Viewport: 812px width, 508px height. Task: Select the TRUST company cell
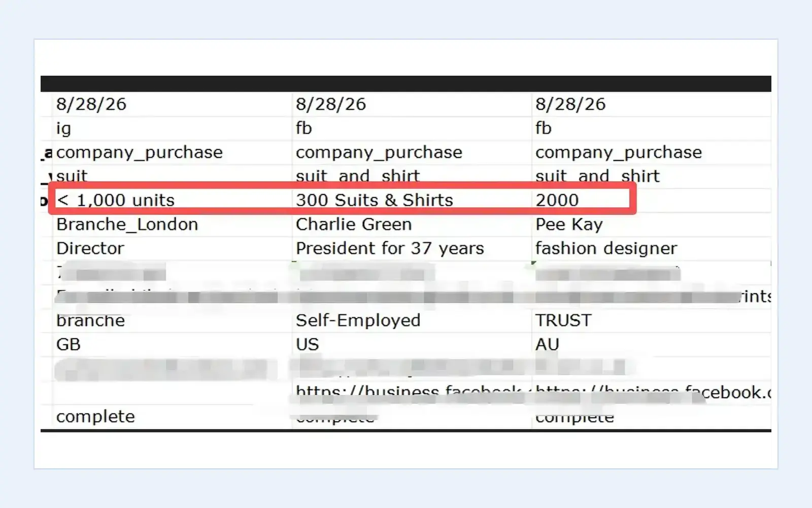click(651, 321)
